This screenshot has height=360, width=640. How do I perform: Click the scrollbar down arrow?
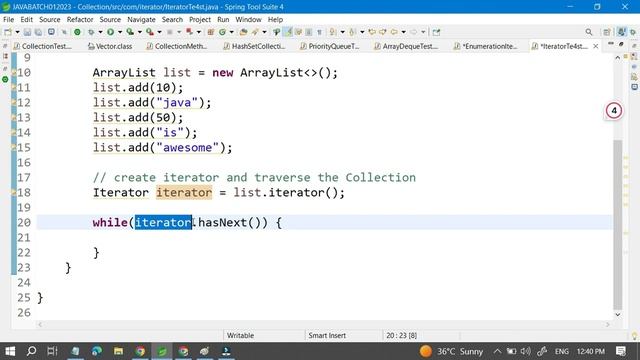618,315
